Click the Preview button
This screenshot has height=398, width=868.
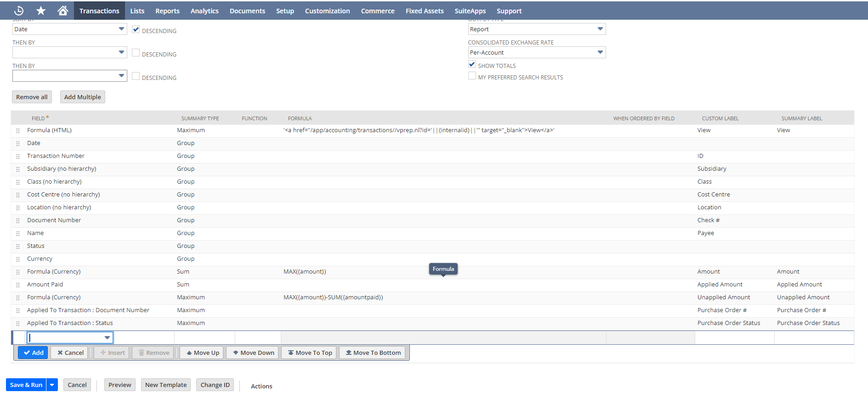click(119, 385)
